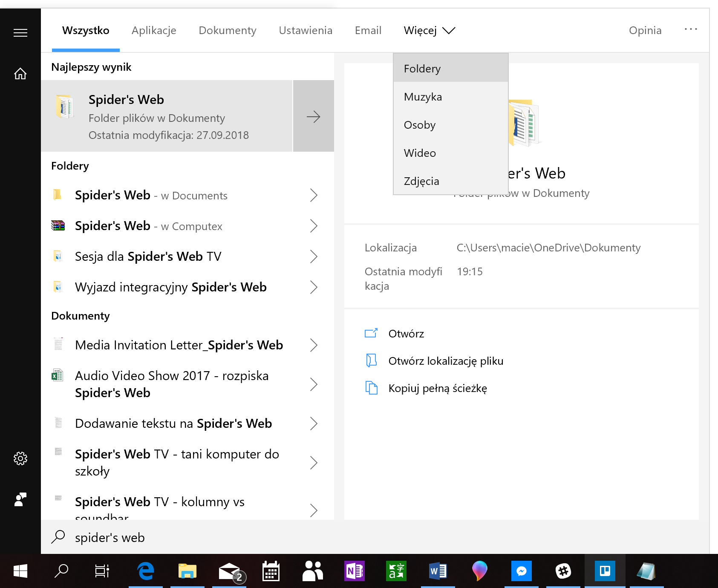
Task: Expand chevron for Media Invitation Letter result
Action: click(x=314, y=345)
